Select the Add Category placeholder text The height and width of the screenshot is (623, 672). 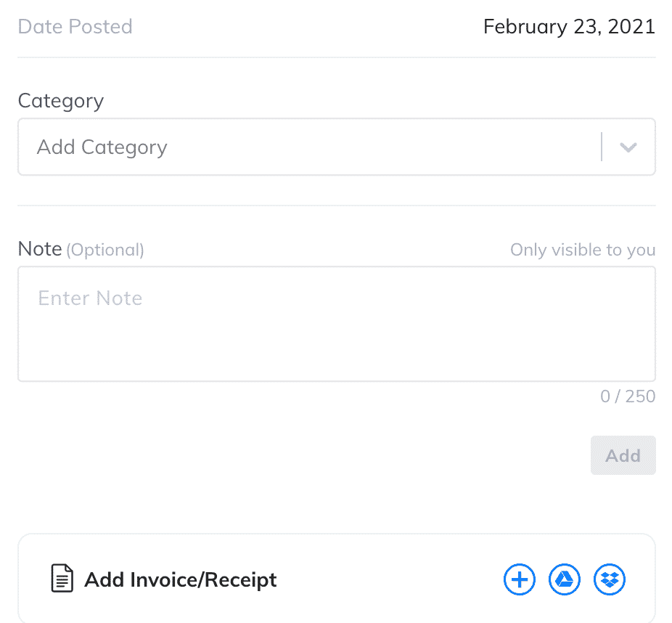pos(102,147)
